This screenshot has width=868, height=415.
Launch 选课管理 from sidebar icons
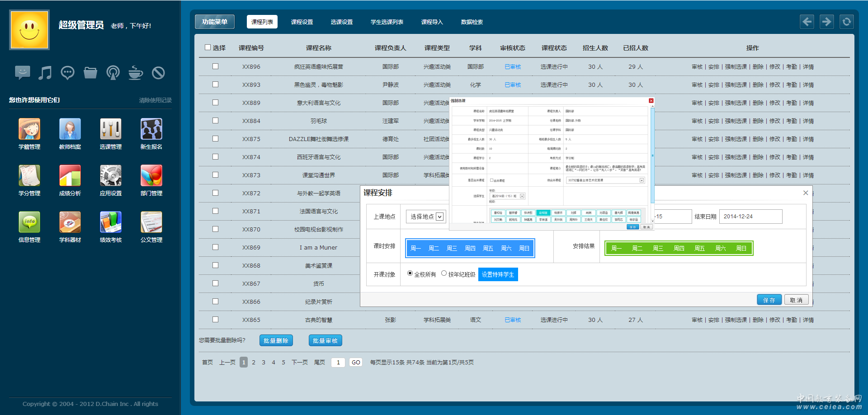coord(111,129)
